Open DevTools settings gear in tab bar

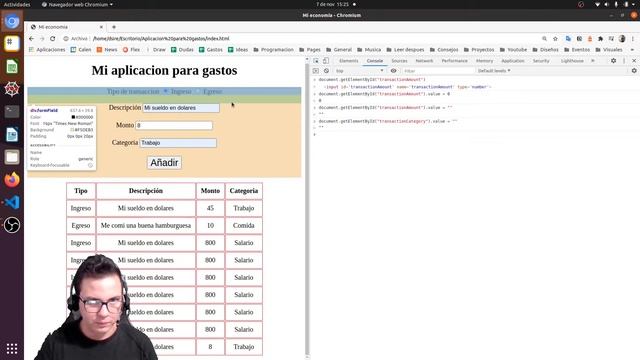click(613, 61)
